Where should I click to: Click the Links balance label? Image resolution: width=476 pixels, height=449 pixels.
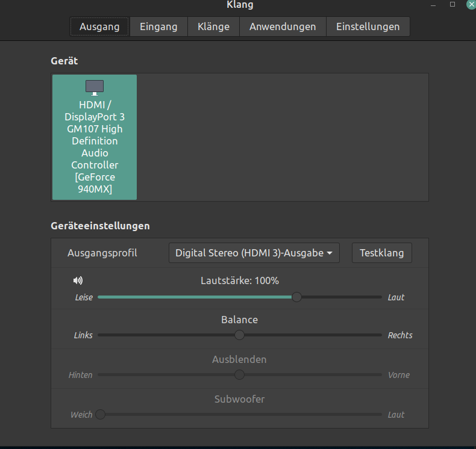click(x=83, y=335)
